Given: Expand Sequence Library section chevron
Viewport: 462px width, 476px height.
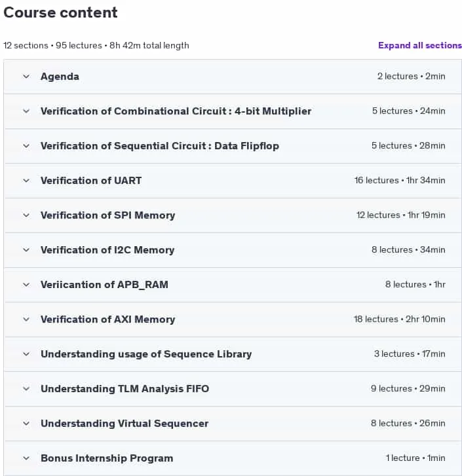Looking at the screenshot, I should point(26,354).
